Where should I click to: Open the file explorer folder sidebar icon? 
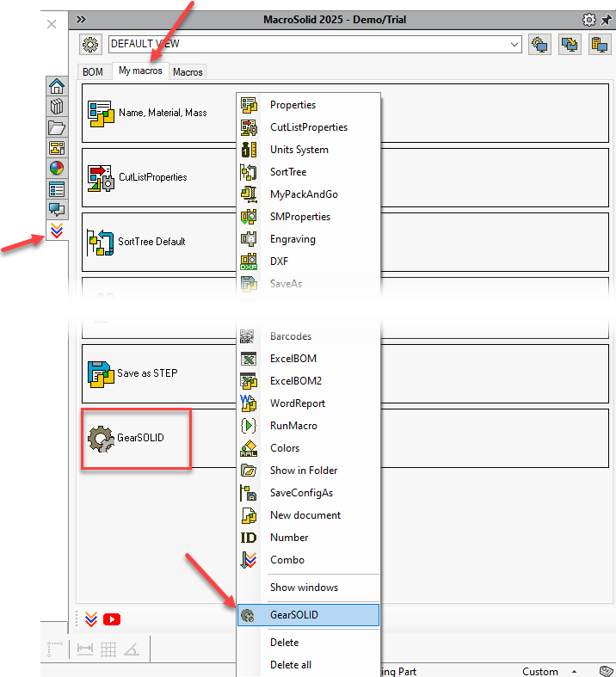[57, 127]
